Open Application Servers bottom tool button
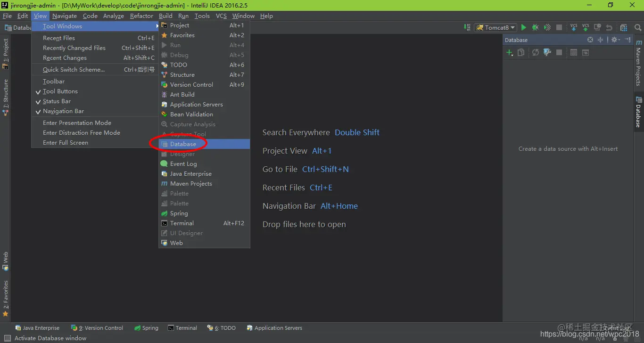Screen dimensions: 644x343 274,328
